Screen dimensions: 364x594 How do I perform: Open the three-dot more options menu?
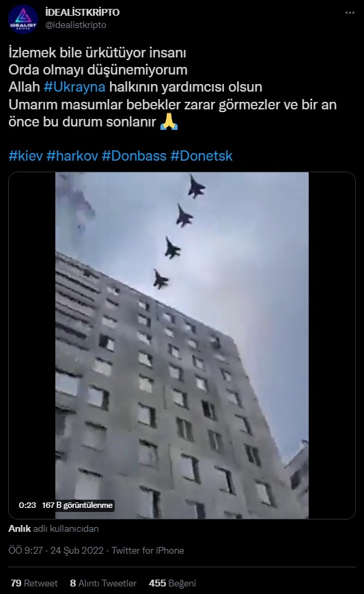point(350,13)
